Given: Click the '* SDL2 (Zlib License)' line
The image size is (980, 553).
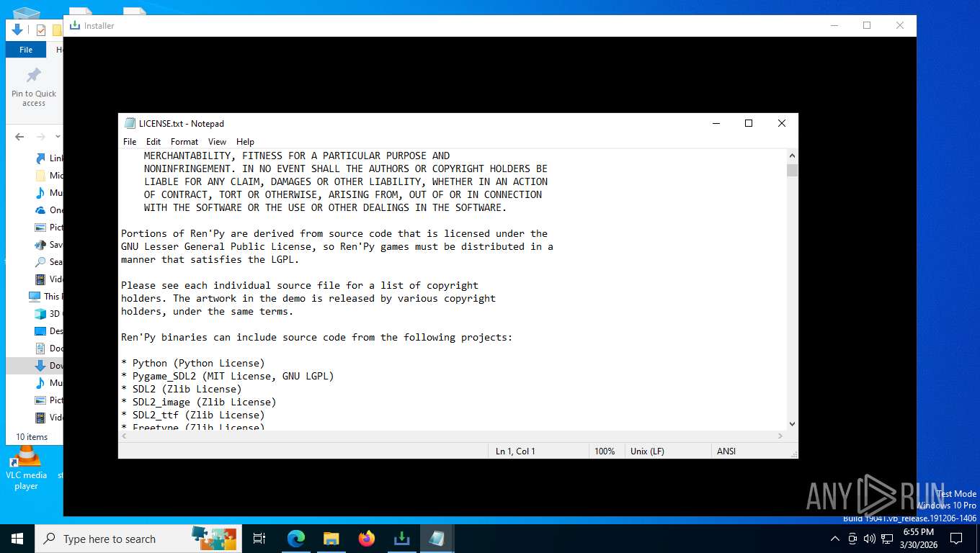Looking at the screenshot, I should coord(182,389).
